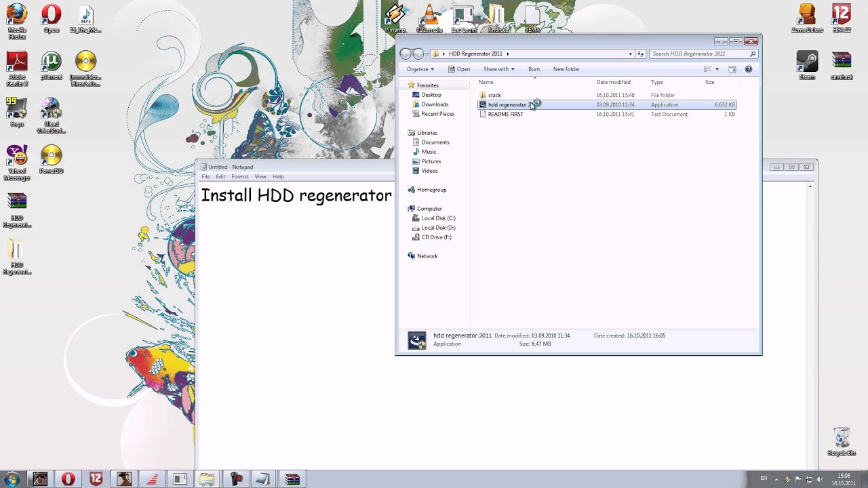
Task: Open the Notepad File menu
Action: 205,177
